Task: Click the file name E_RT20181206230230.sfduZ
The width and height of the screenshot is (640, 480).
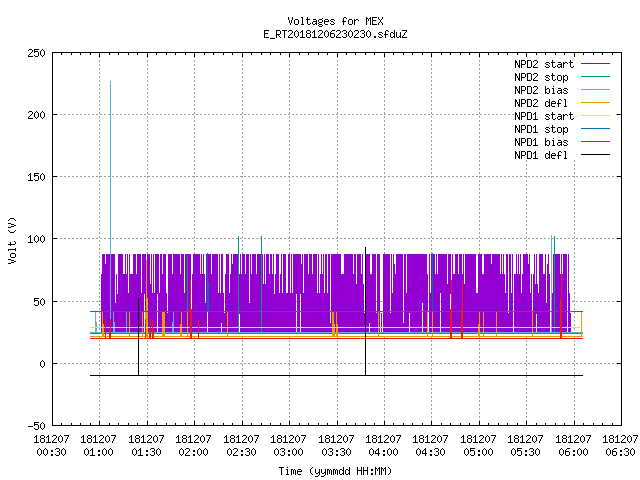Action: [x=335, y=34]
